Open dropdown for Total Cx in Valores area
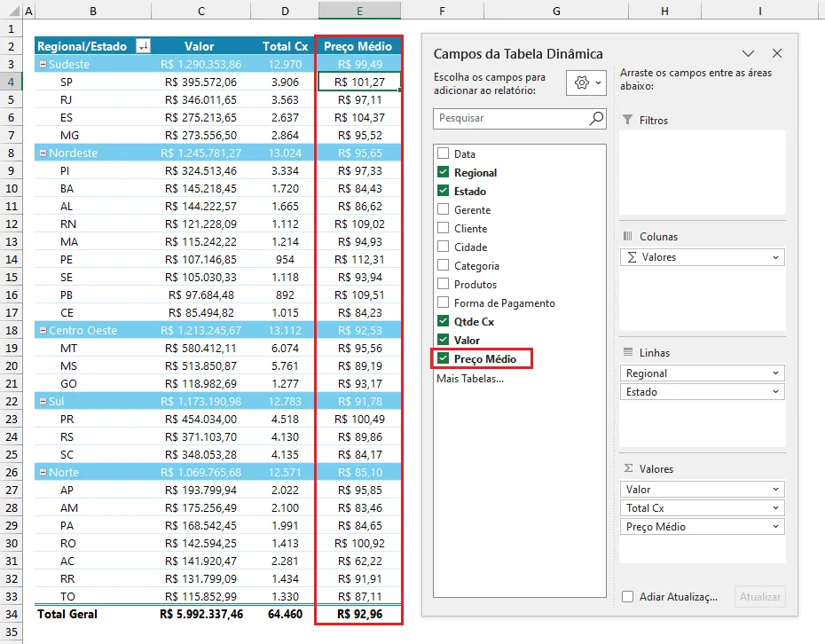Image resolution: width=825 pixels, height=644 pixels. pos(775,508)
